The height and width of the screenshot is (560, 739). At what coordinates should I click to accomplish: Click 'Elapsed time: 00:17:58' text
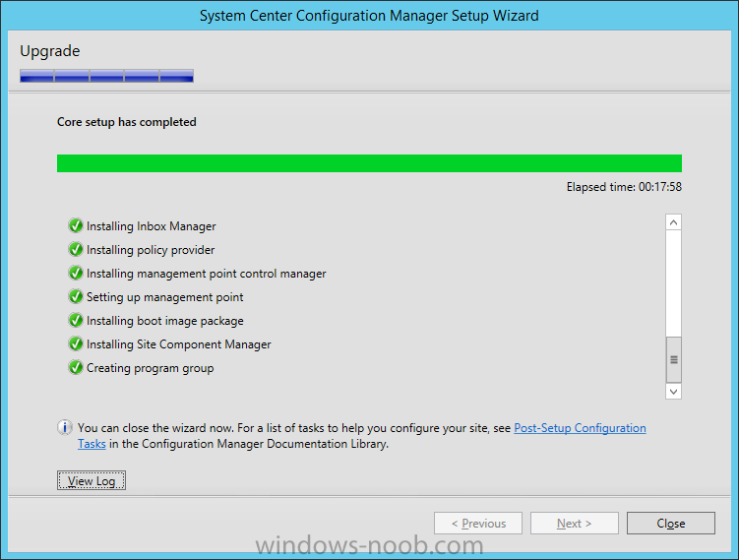[x=624, y=187]
